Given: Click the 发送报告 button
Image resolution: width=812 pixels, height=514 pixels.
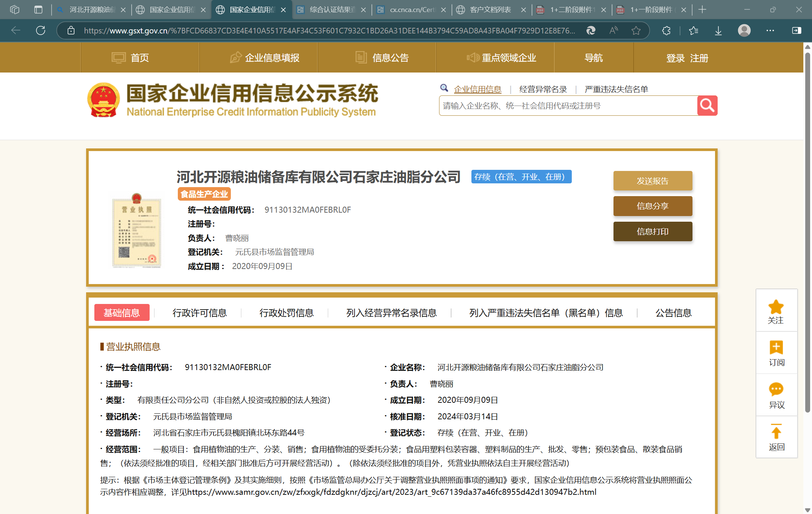Looking at the screenshot, I should 653,181.
